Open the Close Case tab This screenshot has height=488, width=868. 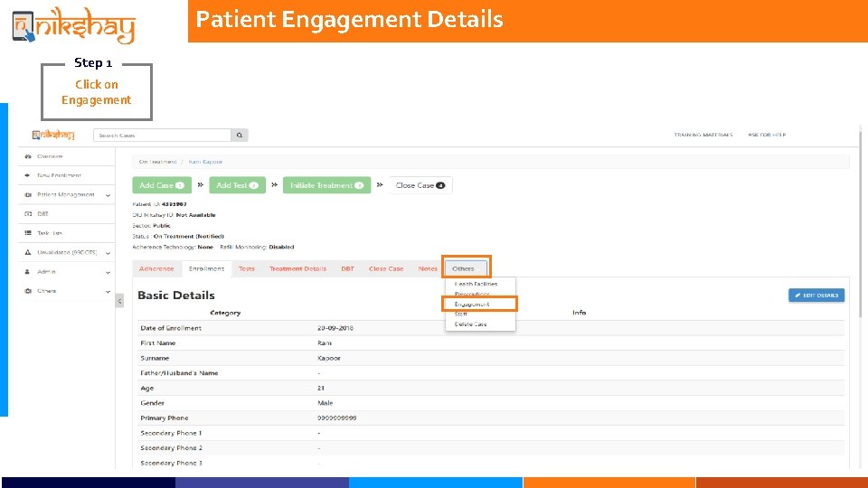click(386, 268)
